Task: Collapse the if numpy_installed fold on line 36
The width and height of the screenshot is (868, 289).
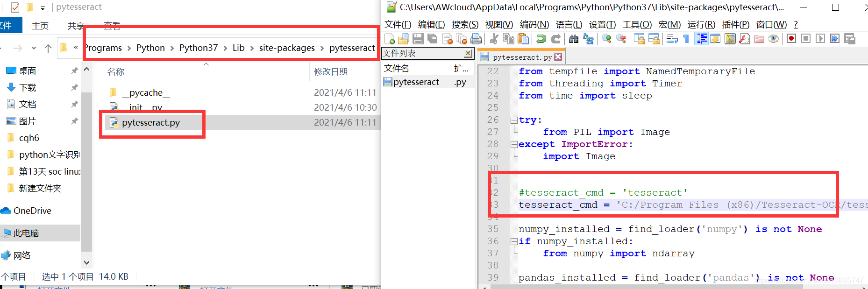Action: point(514,241)
